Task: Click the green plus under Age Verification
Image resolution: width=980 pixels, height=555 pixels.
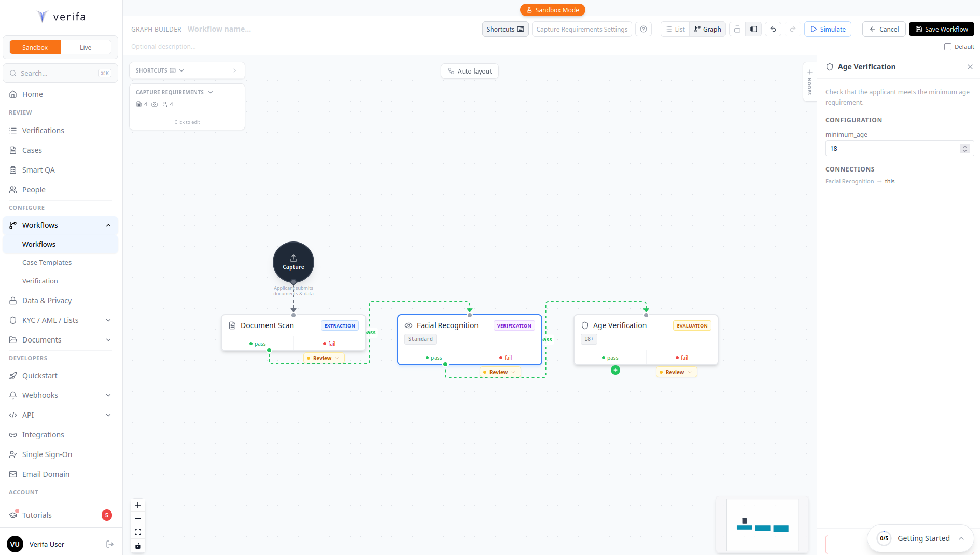Action: (615, 370)
